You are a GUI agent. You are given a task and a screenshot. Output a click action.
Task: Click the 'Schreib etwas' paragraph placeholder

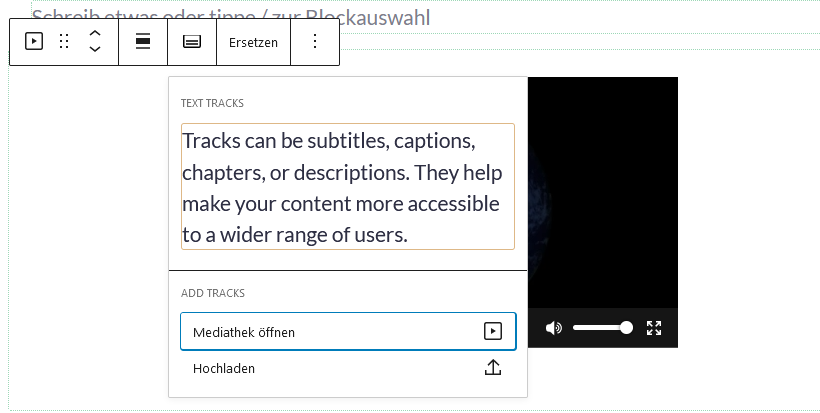click(x=231, y=17)
